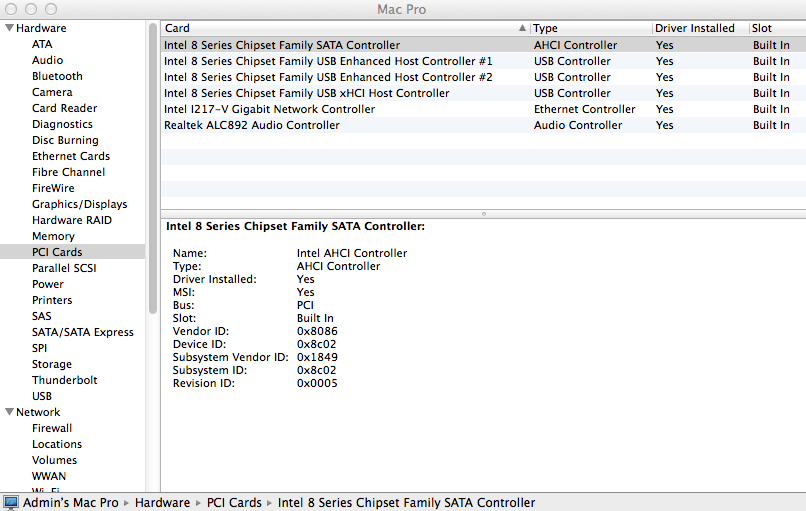
Task: Select Realtek ALC892 Audio Controller row
Action: click(483, 124)
